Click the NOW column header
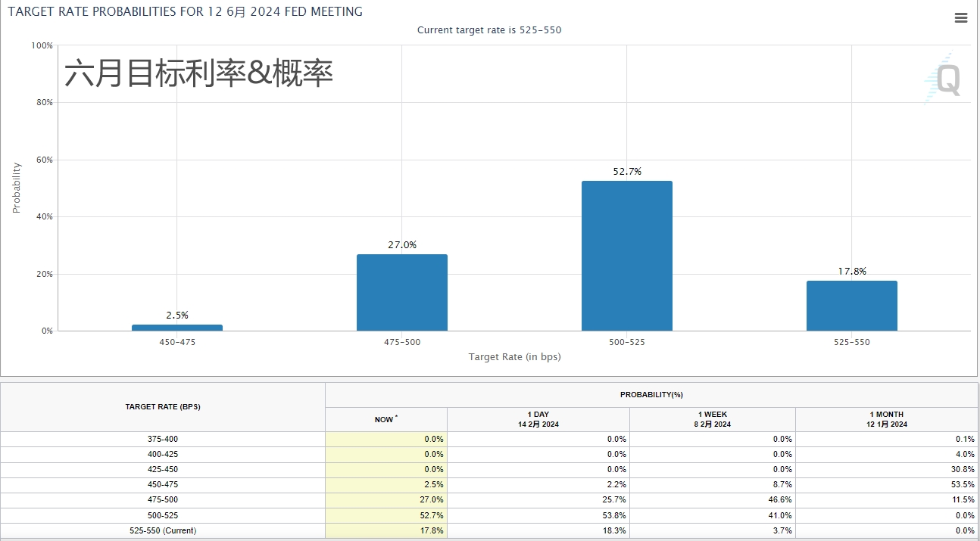 [x=385, y=419]
